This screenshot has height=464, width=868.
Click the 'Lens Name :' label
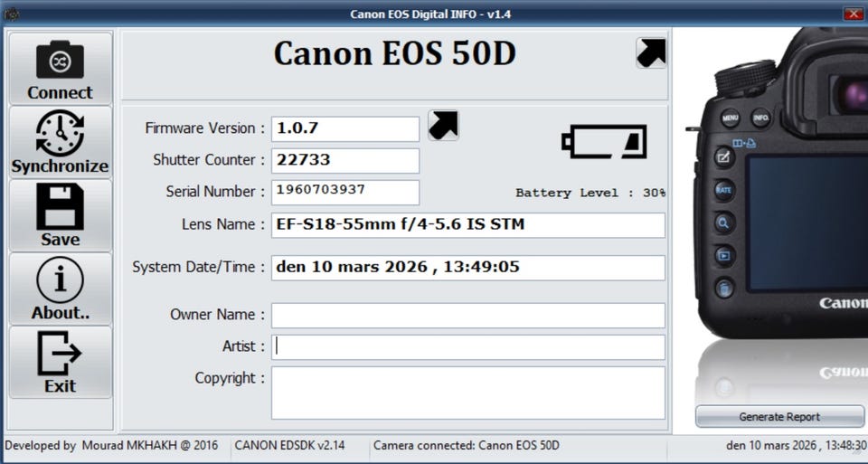pos(223,224)
